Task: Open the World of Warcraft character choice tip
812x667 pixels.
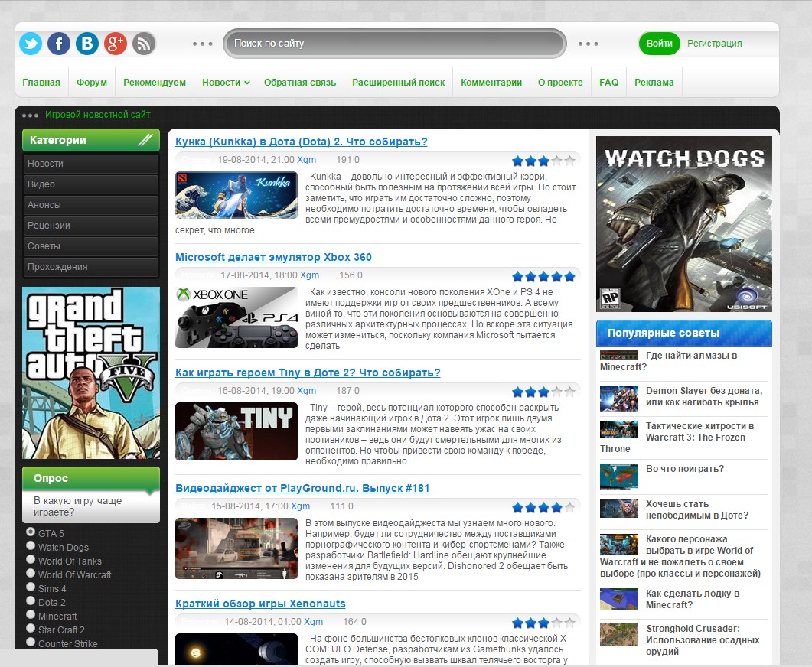Action: coord(683,556)
